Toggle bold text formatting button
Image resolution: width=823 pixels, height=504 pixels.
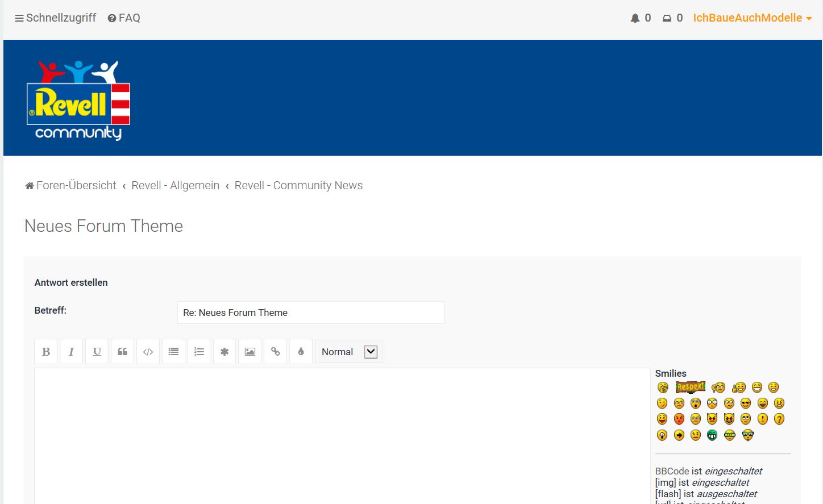tap(46, 352)
